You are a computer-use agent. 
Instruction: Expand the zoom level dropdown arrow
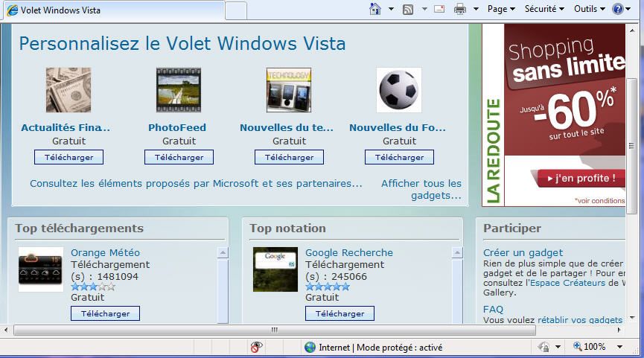[619, 348]
